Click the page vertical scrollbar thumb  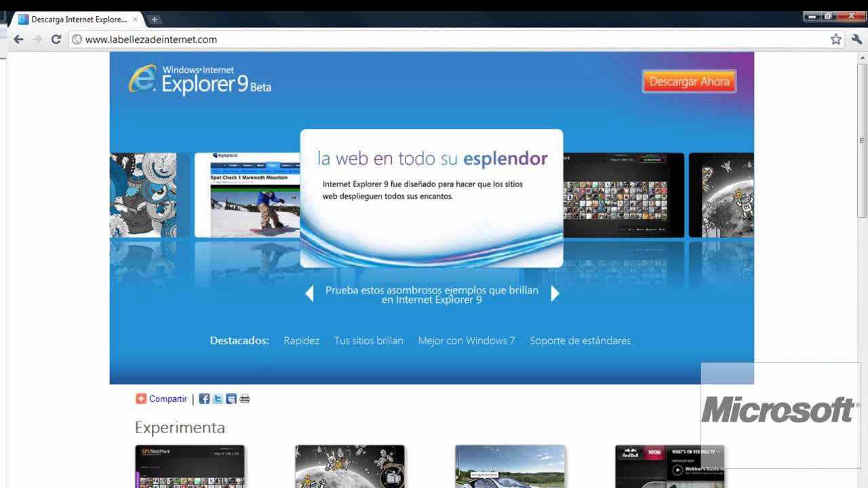pyautogui.click(x=862, y=140)
